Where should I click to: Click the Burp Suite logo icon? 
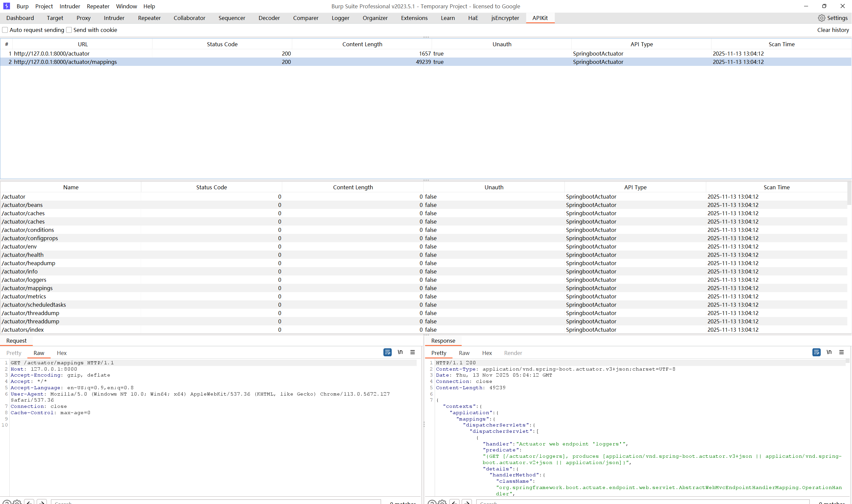[6, 6]
